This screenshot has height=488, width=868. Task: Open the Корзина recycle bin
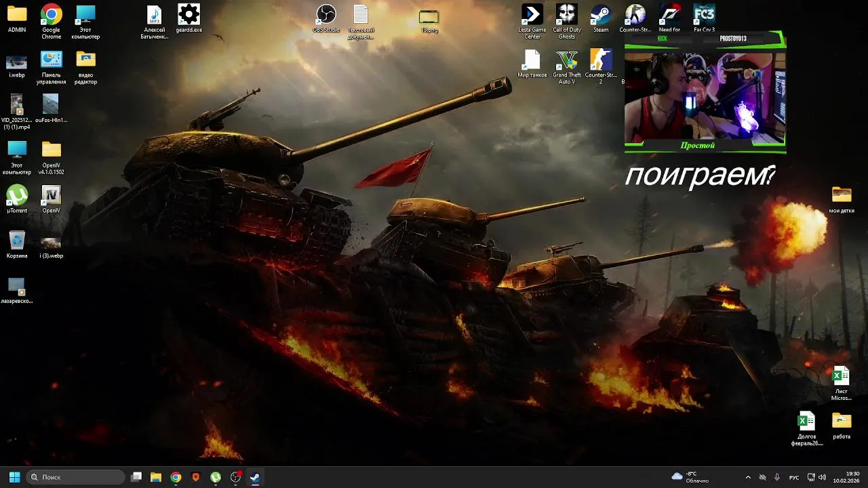(17, 245)
